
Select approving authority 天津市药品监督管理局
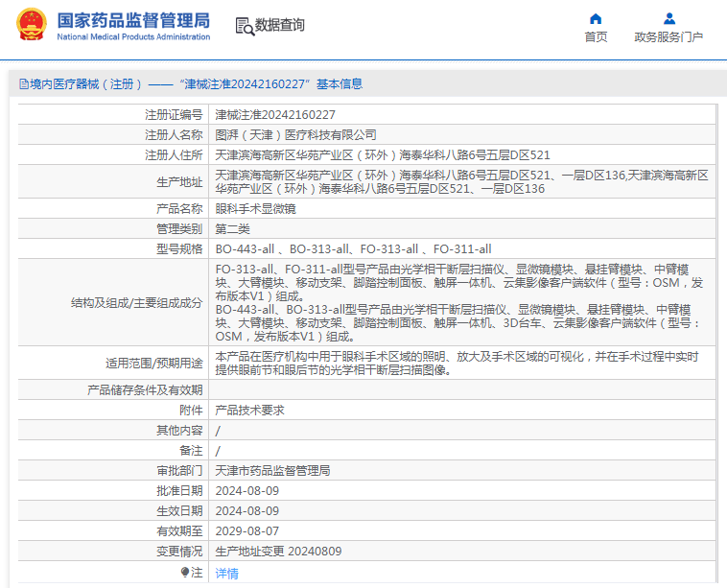click(x=272, y=471)
